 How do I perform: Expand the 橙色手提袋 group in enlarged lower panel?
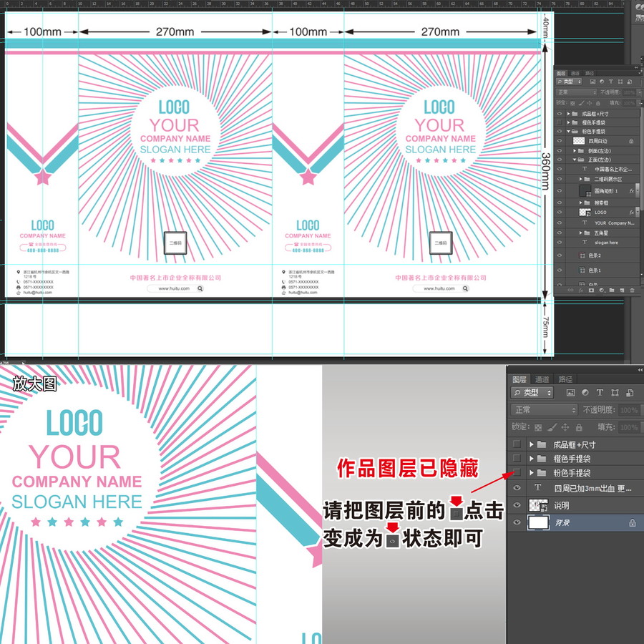[532, 459]
